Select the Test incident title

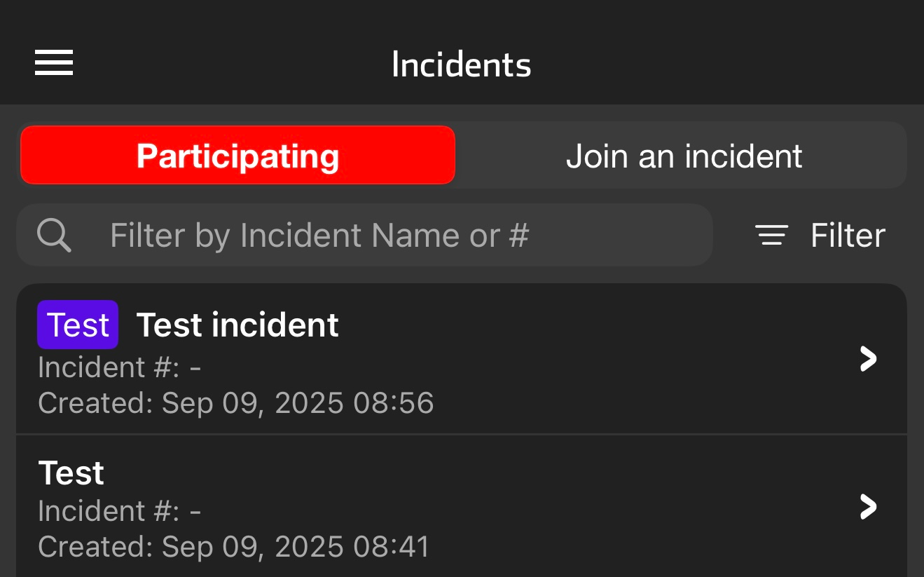[237, 325]
